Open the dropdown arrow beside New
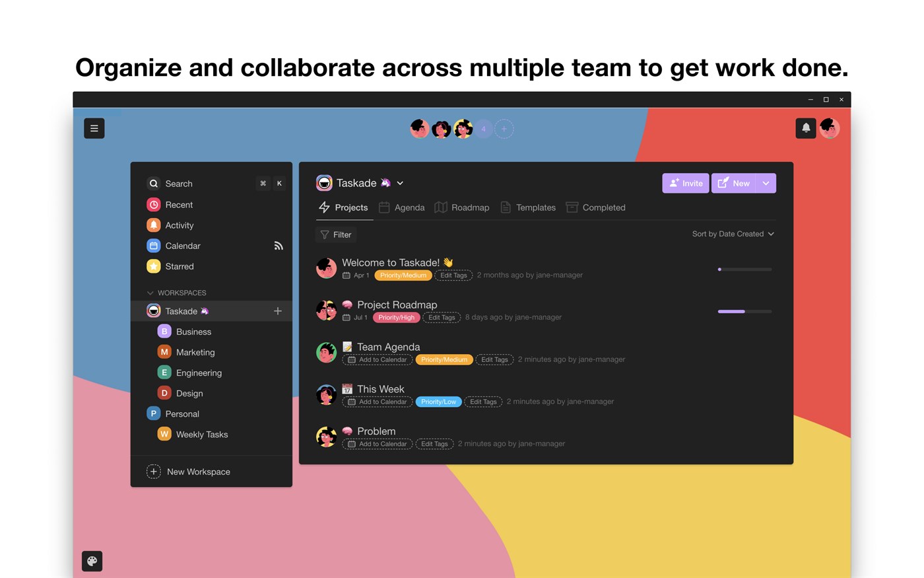924x578 pixels. [766, 183]
